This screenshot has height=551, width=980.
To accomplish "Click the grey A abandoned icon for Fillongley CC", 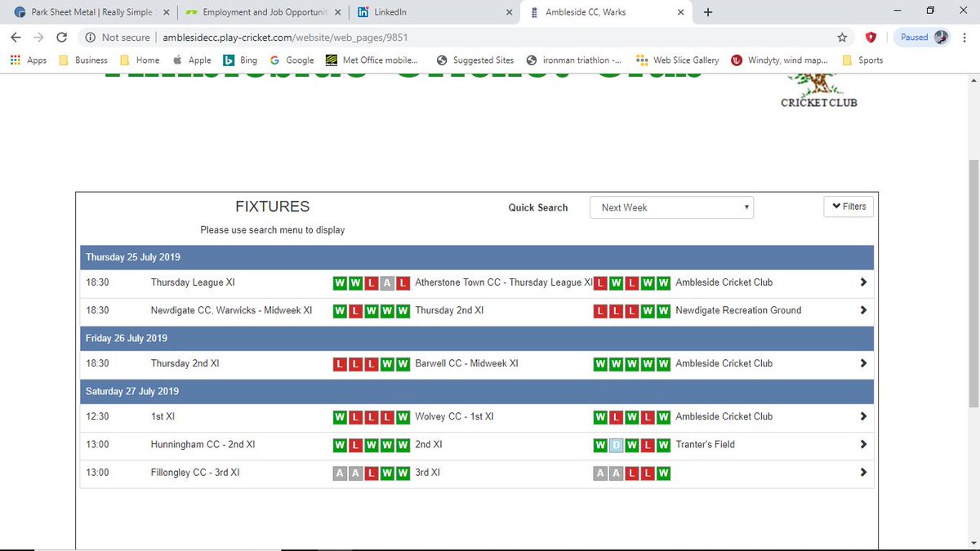I will [x=339, y=473].
